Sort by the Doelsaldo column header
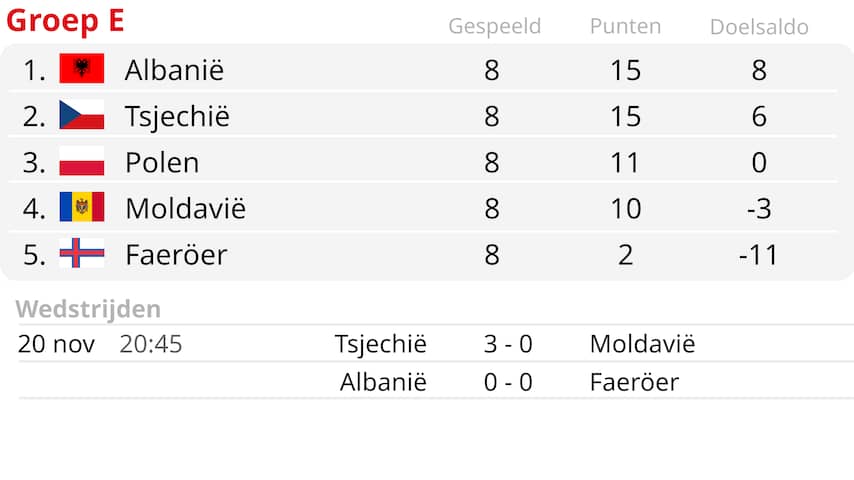854x480 pixels. pos(759,27)
